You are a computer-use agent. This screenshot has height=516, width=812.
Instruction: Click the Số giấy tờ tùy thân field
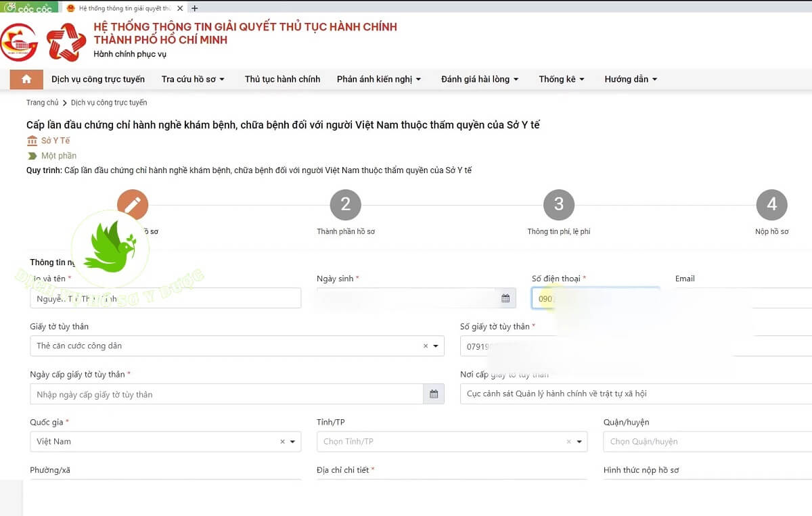[636, 346]
